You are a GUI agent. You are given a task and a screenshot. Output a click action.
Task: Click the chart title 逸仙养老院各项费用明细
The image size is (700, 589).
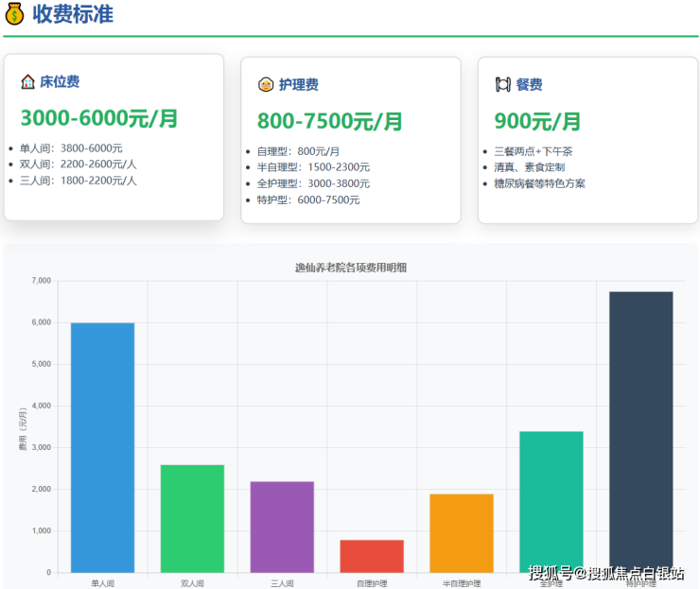click(351, 268)
